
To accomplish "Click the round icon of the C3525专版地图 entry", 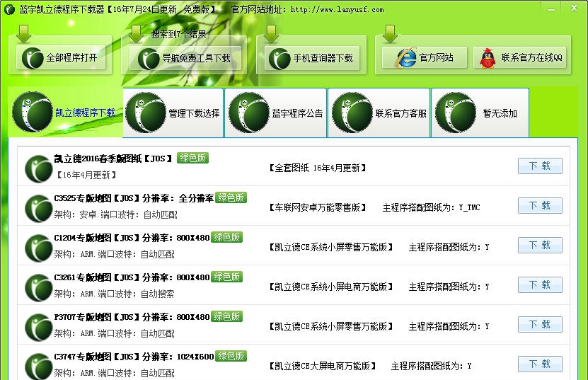I will [38, 208].
